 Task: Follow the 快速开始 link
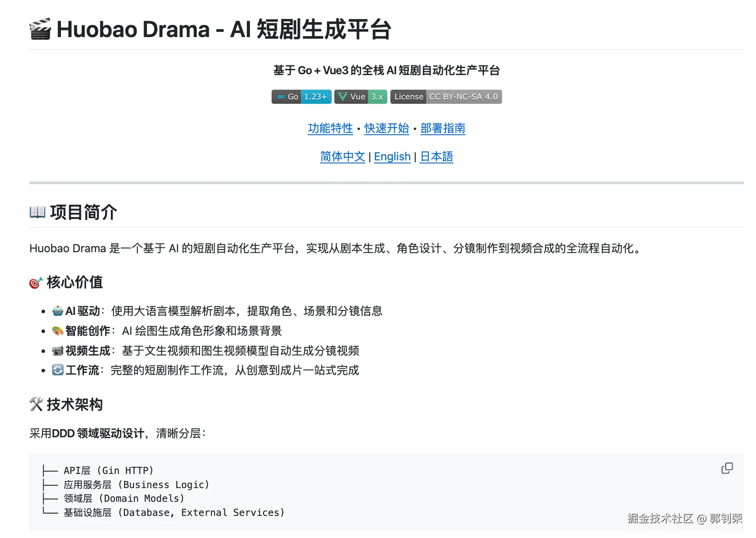(387, 129)
